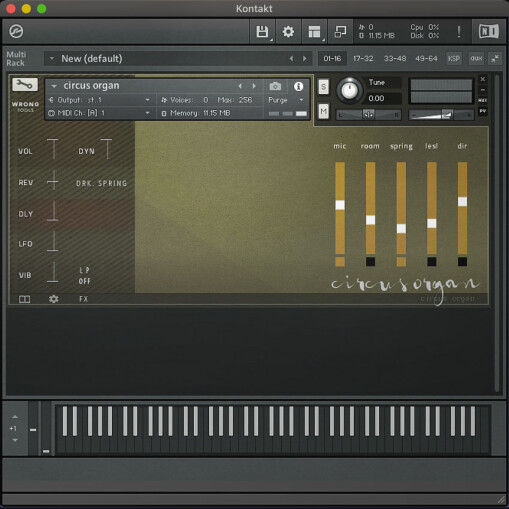Image resolution: width=509 pixels, height=509 pixels.
Task: Open the instrument settings gear at bottom
Action: click(x=53, y=299)
